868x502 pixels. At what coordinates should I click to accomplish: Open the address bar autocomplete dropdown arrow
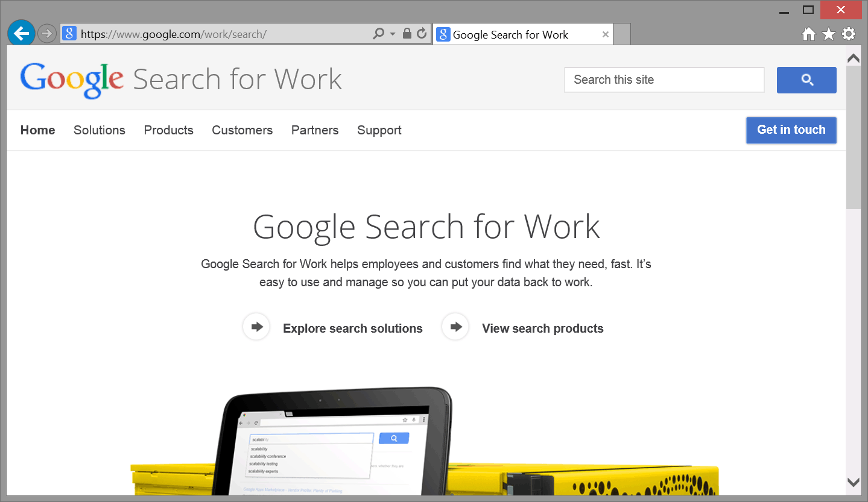tap(393, 34)
